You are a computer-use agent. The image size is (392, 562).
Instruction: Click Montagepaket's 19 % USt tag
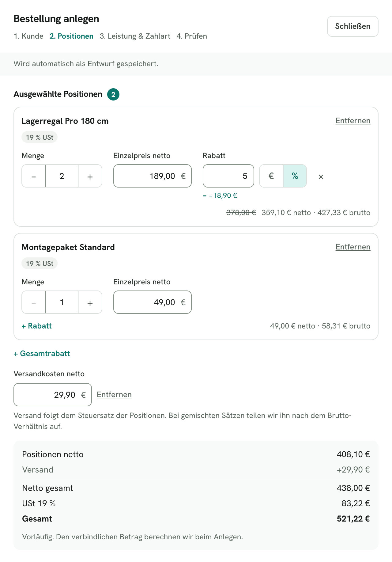[x=40, y=264]
